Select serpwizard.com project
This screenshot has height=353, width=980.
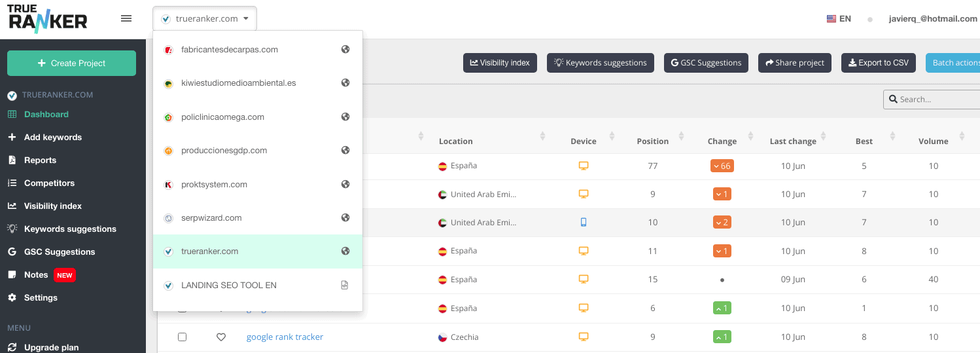(257, 218)
